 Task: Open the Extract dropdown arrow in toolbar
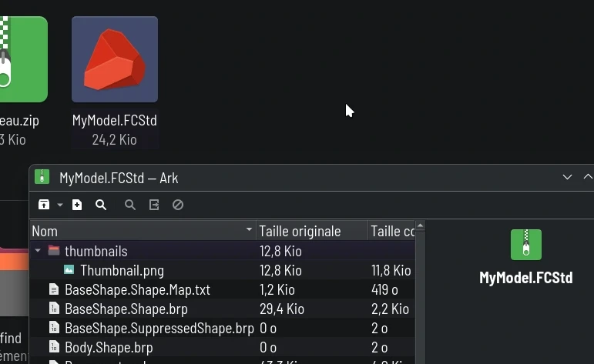[x=60, y=205]
